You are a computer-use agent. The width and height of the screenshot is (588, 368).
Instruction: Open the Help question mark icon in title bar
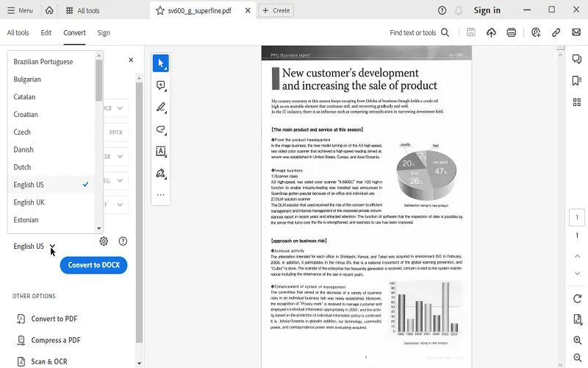[442, 10]
